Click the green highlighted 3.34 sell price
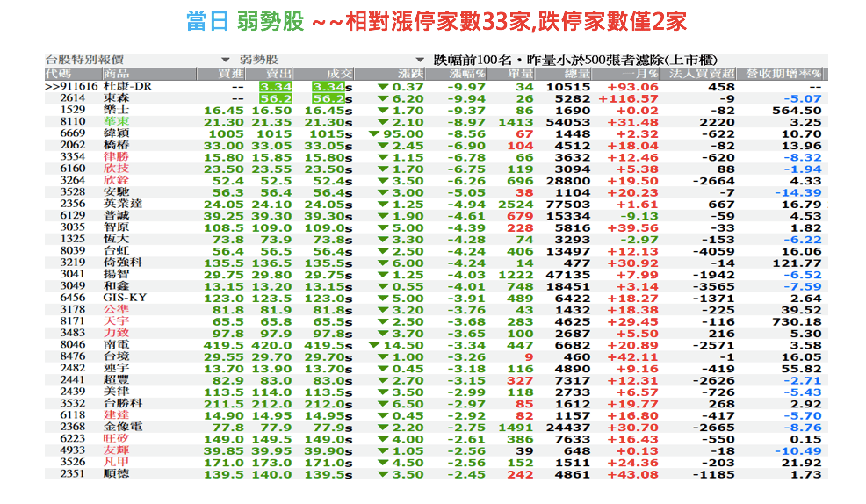Viewport: 866px width, 504px height. point(276,87)
